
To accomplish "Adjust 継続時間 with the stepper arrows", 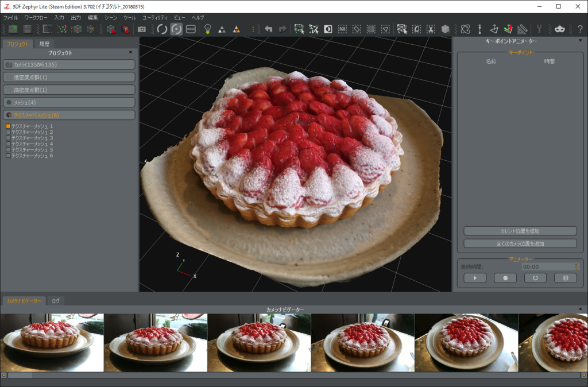I will coord(576,266).
